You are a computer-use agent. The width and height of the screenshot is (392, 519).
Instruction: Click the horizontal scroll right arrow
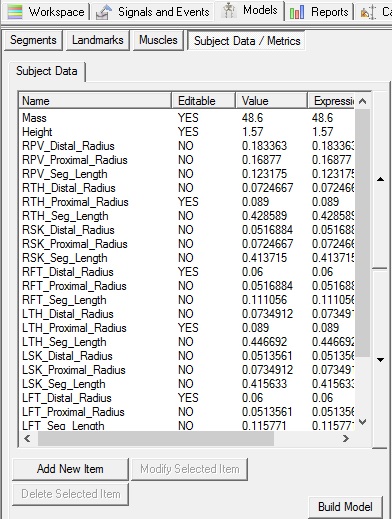coord(346,438)
